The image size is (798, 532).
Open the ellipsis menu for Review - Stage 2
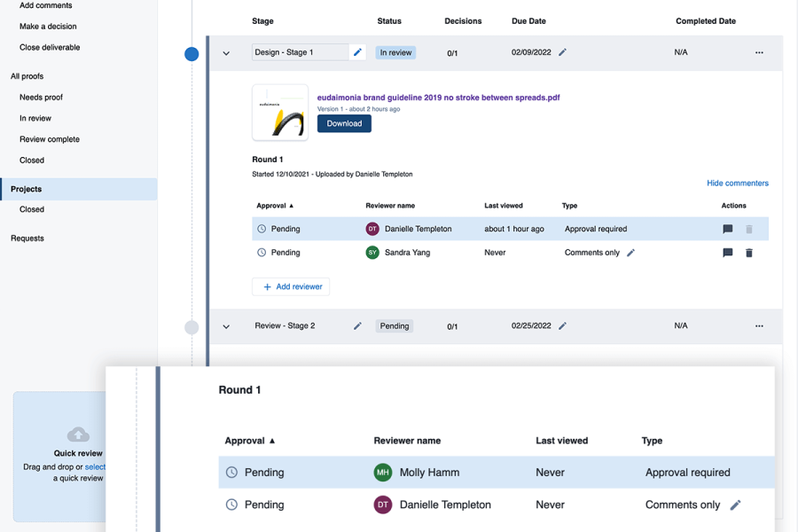tap(759, 325)
